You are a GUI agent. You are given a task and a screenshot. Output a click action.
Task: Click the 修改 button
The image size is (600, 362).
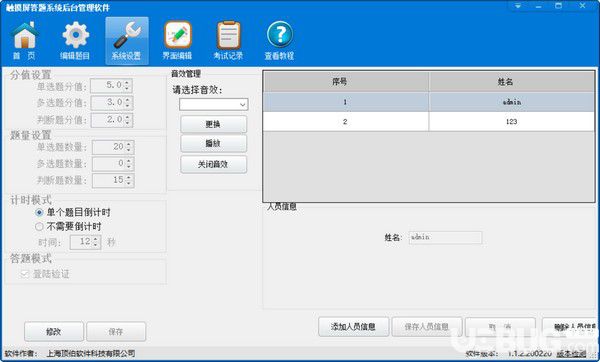(54, 331)
